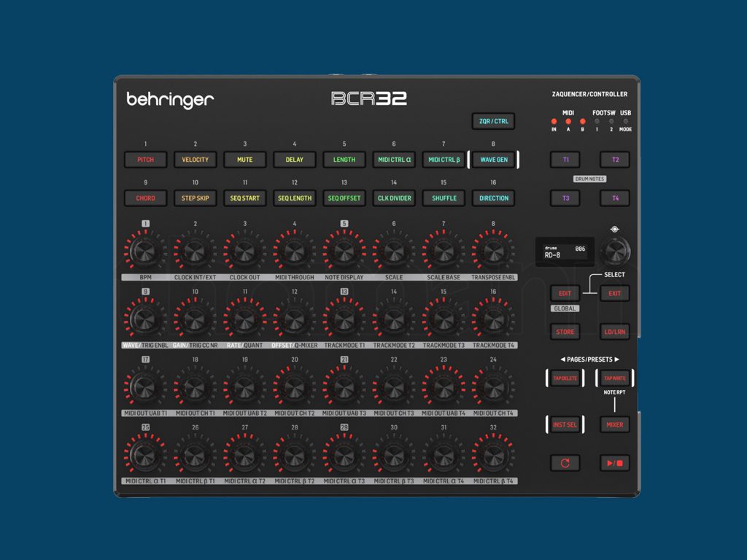The height and width of the screenshot is (560, 747).
Task: Click the INST SEL button
Action: point(565,424)
